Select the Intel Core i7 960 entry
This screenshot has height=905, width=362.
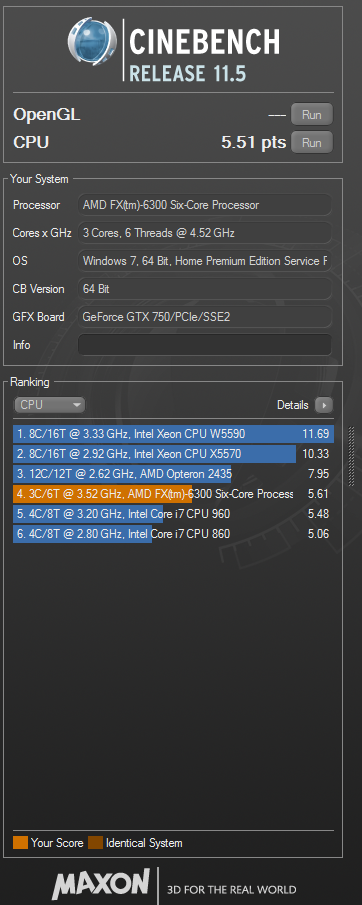[173, 514]
